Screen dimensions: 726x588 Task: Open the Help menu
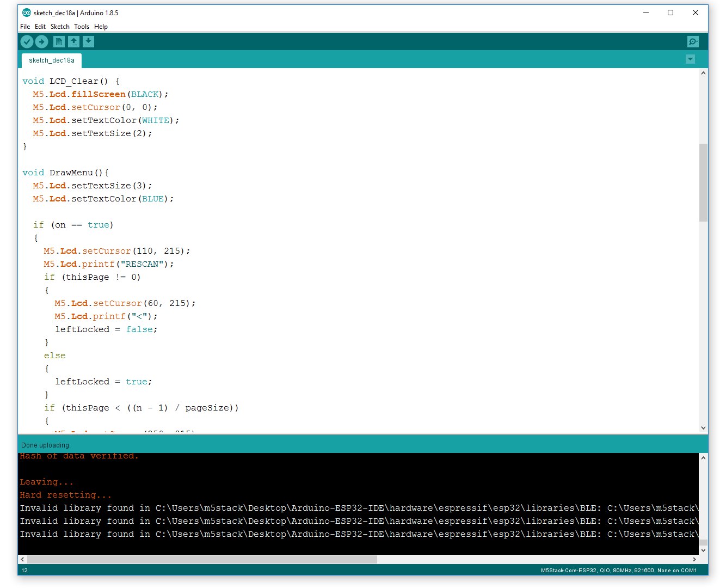coord(101,27)
